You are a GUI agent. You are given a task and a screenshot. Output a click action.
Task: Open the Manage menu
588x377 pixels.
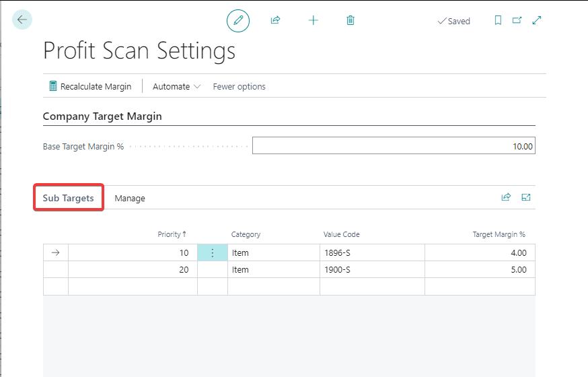(x=130, y=199)
